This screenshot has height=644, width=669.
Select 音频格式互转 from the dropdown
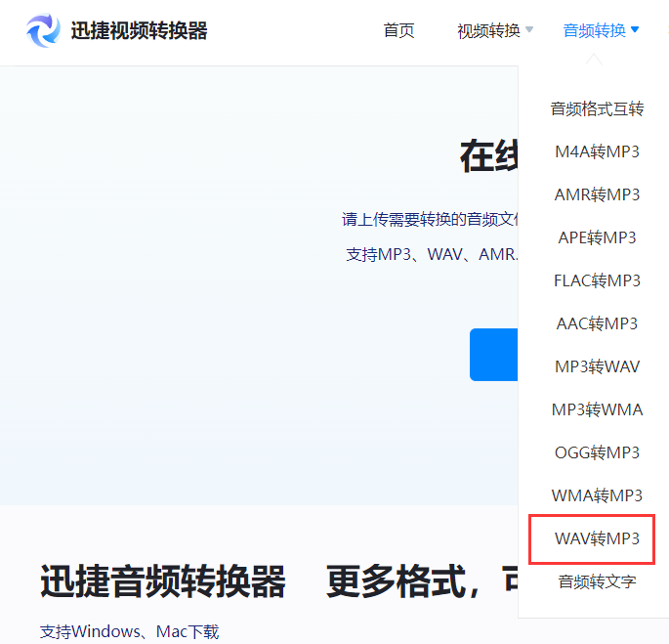(597, 108)
